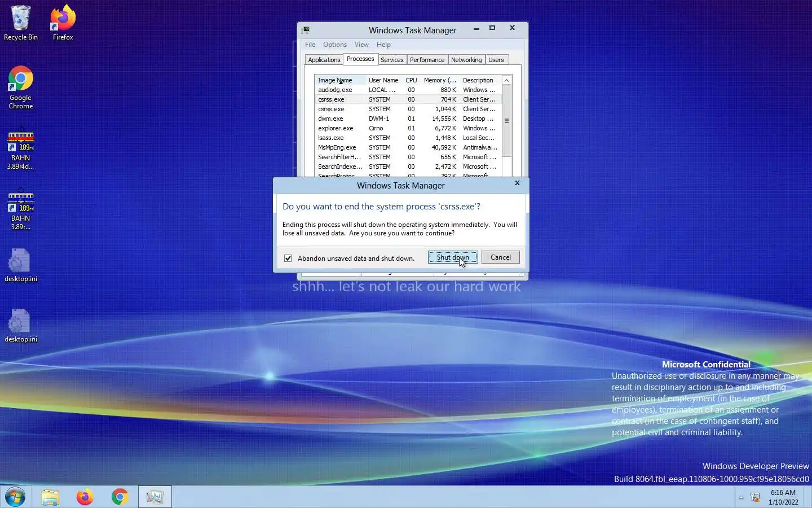Sort processes by Image Name column

pos(340,80)
